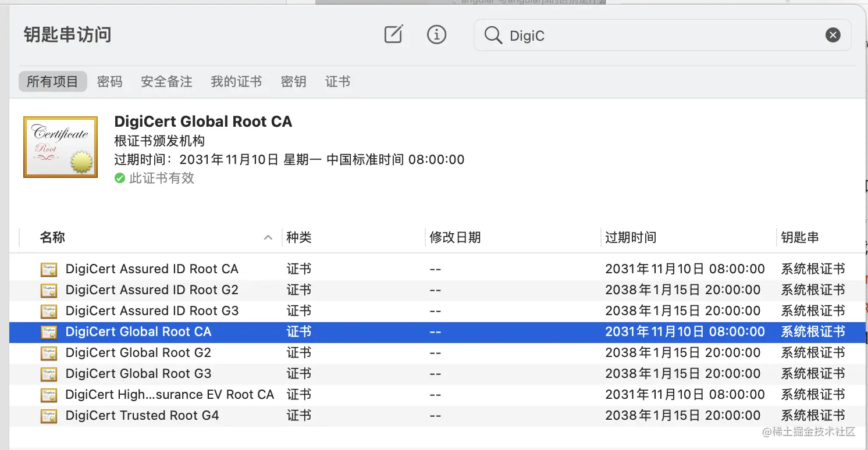This screenshot has width=868, height=450.
Task: Click the large DigiCert Global Root CA certificate thumbnail
Action: coord(60,147)
